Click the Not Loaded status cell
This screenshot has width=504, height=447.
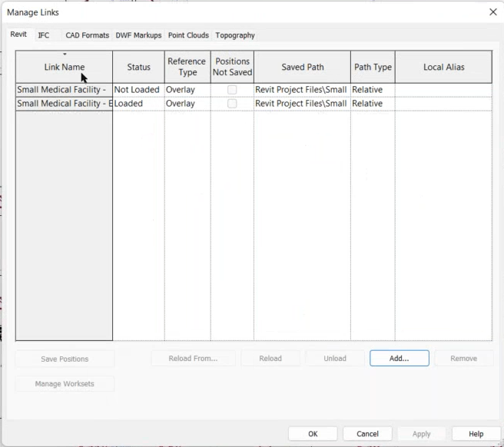(x=138, y=90)
